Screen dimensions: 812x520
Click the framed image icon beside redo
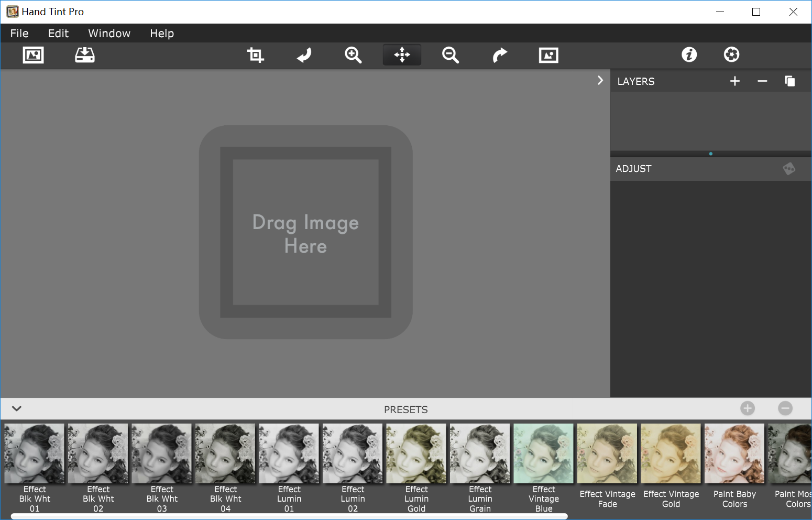coord(548,55)
